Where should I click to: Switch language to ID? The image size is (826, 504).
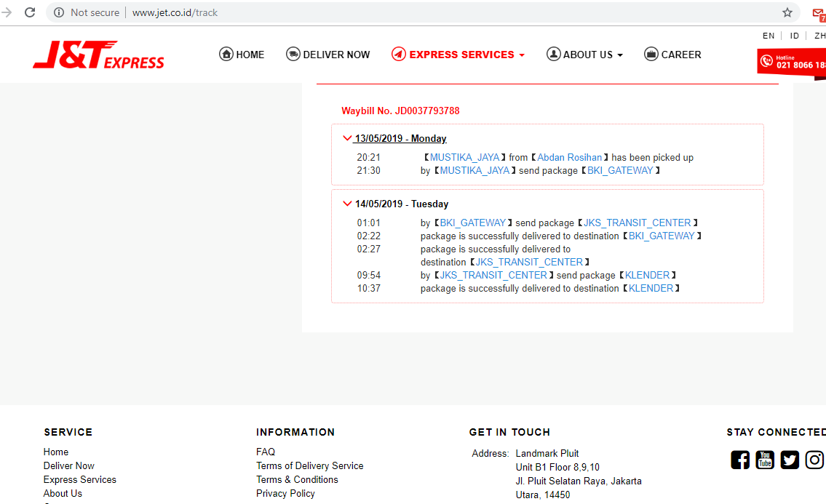pyautogui.click(x=795, y=36)
